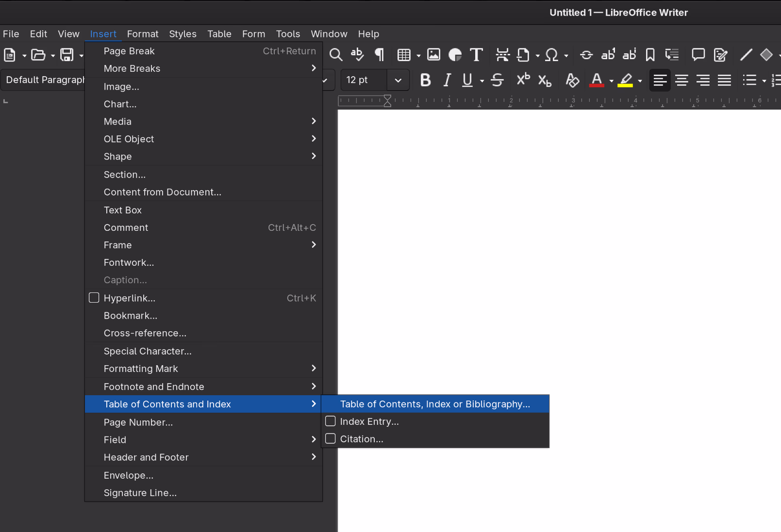Expand the Header and Footer submenu
The width and height of the screenshot is (781, 532).
(x=146, y=457)
